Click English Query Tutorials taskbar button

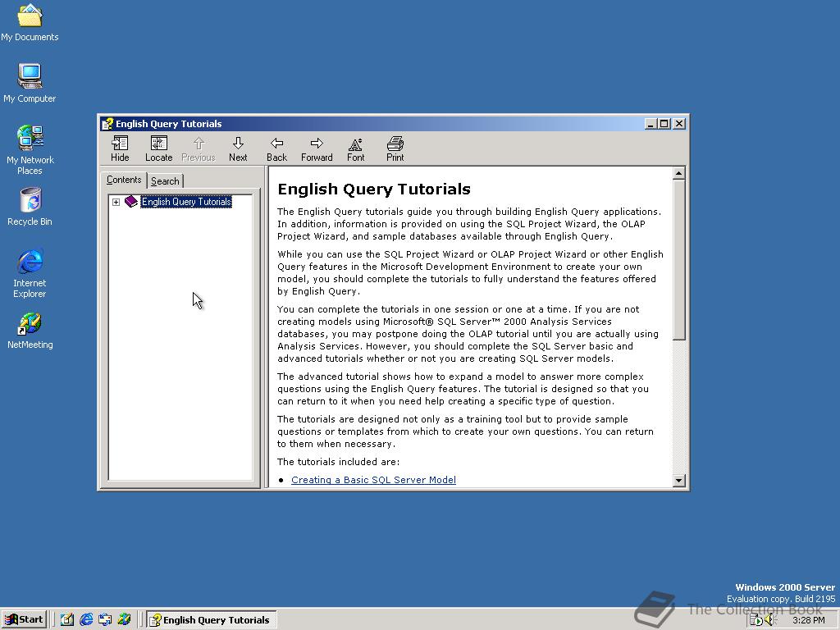(x=212, y=620)
